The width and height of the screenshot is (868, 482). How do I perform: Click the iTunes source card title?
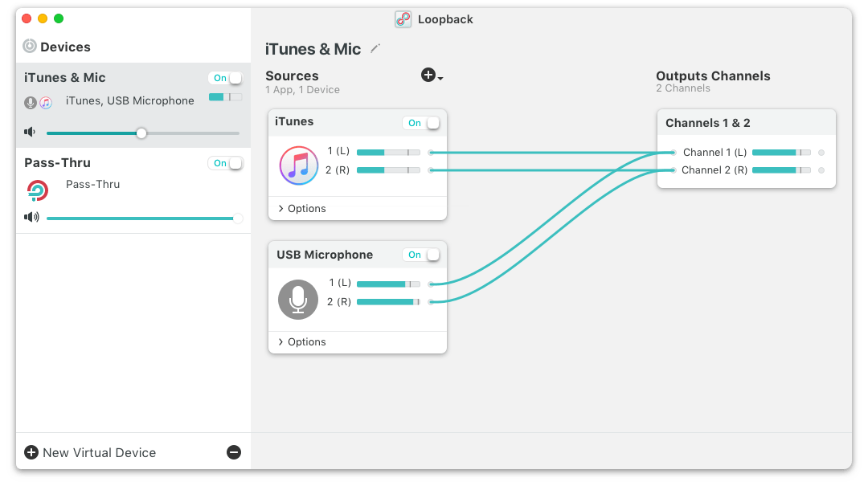294,121
